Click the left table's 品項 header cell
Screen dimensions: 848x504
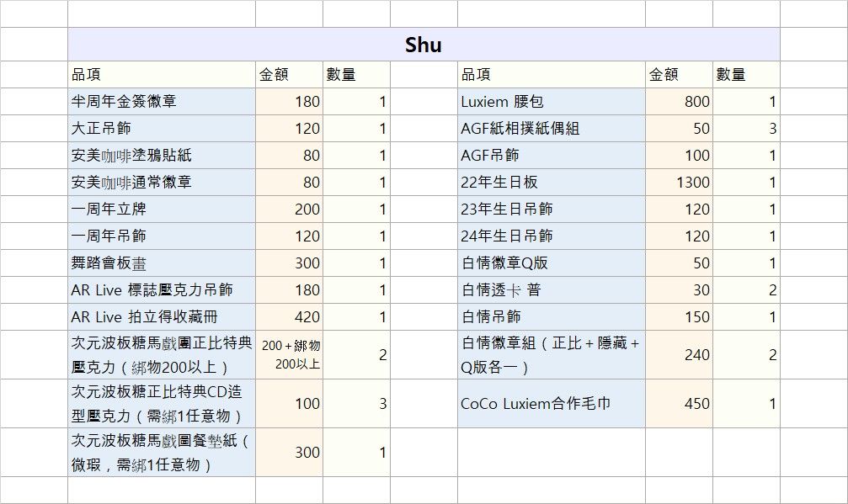coord(162,75)
